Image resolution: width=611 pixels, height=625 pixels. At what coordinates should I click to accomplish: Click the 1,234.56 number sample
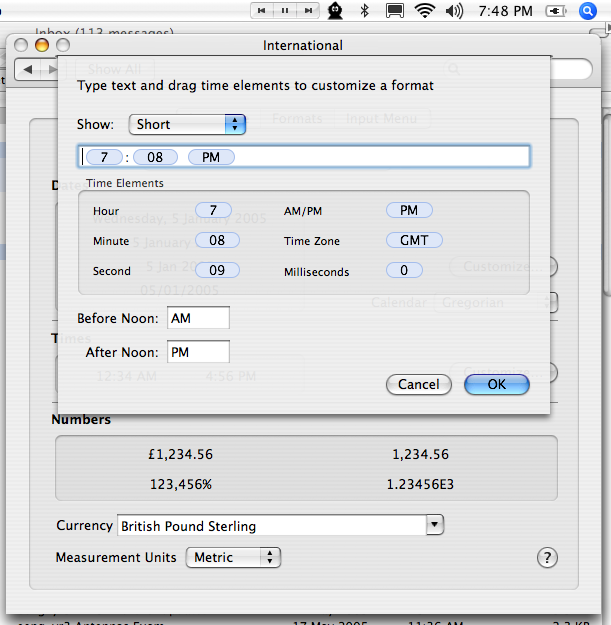pyautogui.click(x=420, y=454)
